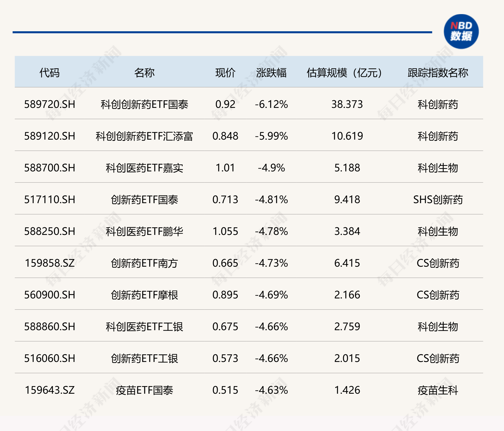This screenshot has width=504, height=431.
Task: Click scale value 1.426
Action: pyautogui.click(x=347, y=390)
